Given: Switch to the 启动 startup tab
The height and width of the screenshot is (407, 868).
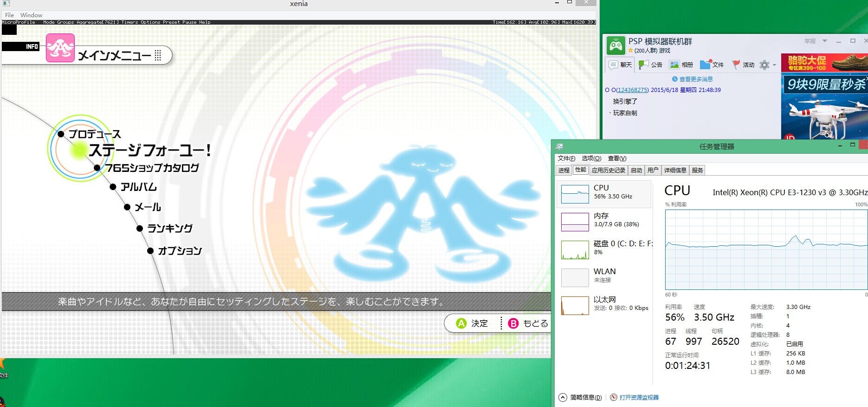Looking at the screenshot, I should (x=636, y=171).
